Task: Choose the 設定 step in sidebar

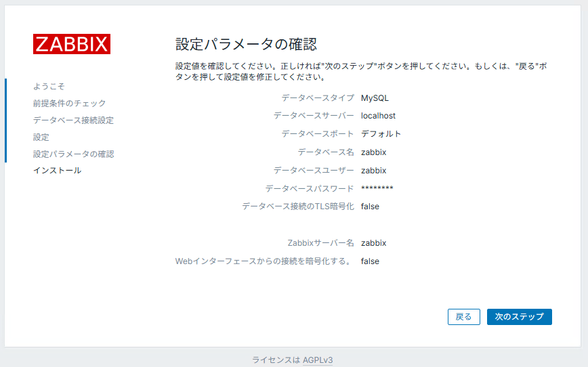Action: (41, 137)
